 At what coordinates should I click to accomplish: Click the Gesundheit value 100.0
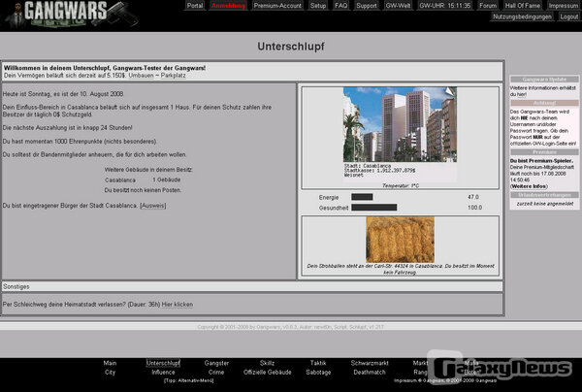click(474, 208)
